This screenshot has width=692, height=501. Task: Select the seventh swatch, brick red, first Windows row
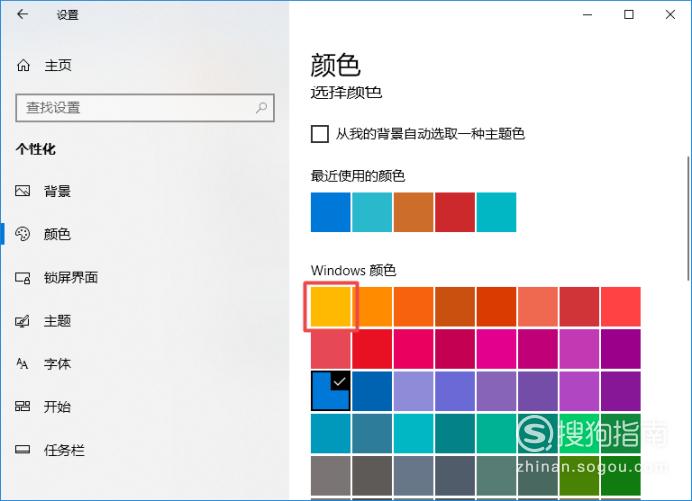(579, 307)
